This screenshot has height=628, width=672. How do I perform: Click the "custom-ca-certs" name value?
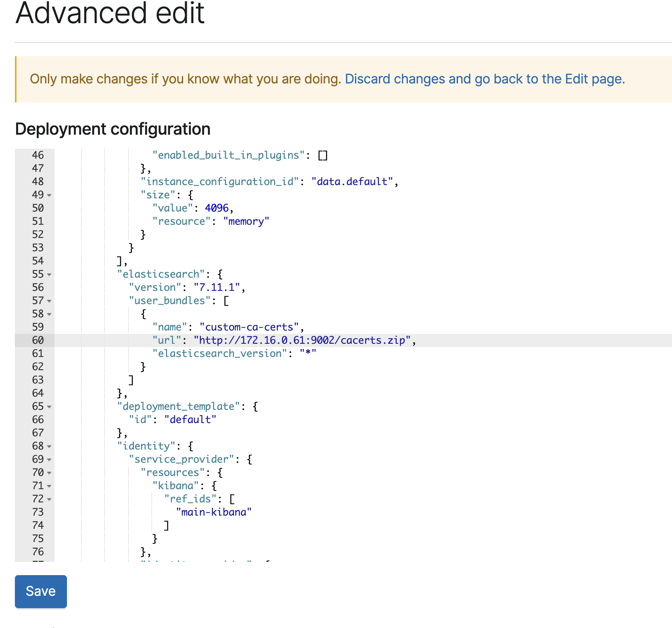coord(249,327)
